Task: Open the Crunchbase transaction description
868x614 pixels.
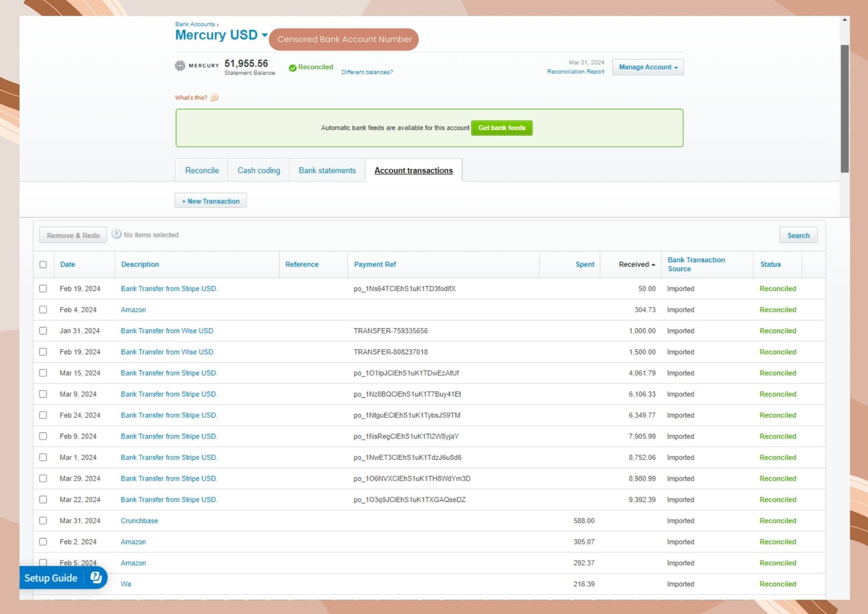Action: pos(139,521)
